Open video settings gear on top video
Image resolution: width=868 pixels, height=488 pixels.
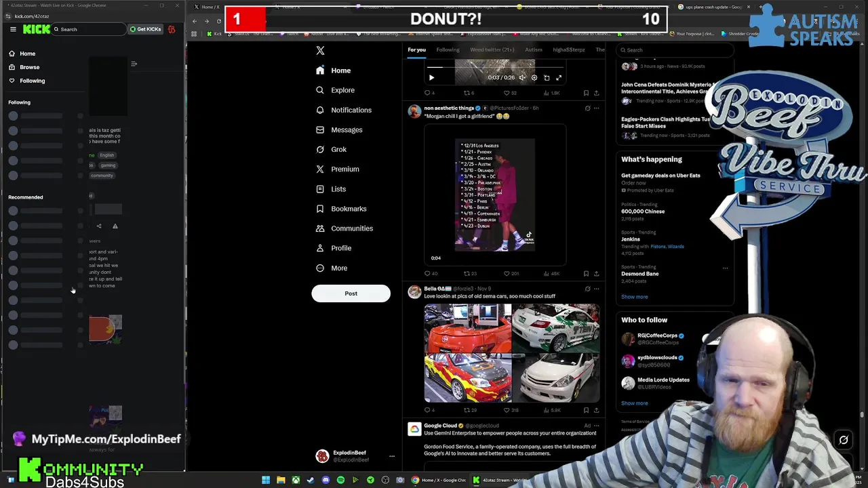[534, 78]
